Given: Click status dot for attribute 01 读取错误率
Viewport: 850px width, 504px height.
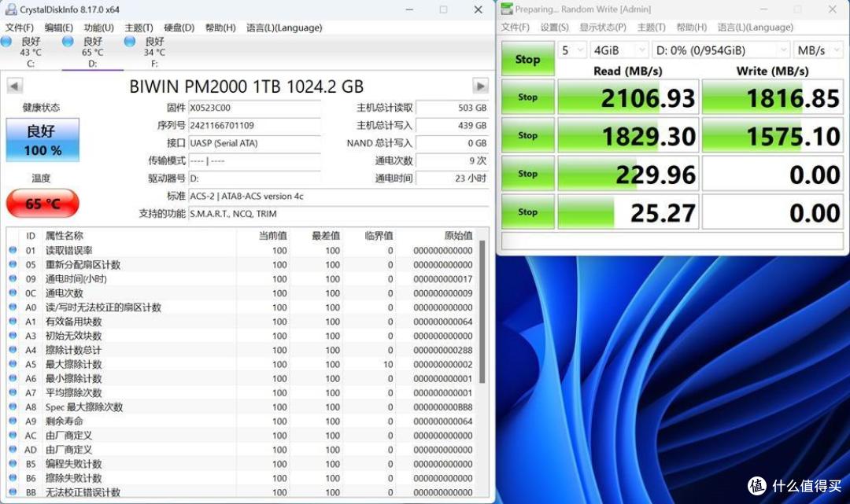Looking at the screenshot, I should pyautogui.click(x=13, y=250).
